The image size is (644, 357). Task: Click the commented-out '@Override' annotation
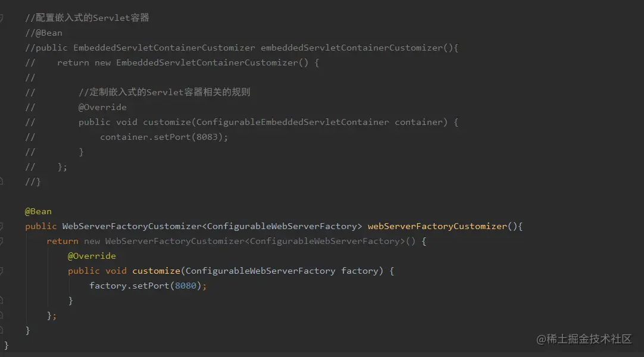click(x=102, y=107)
